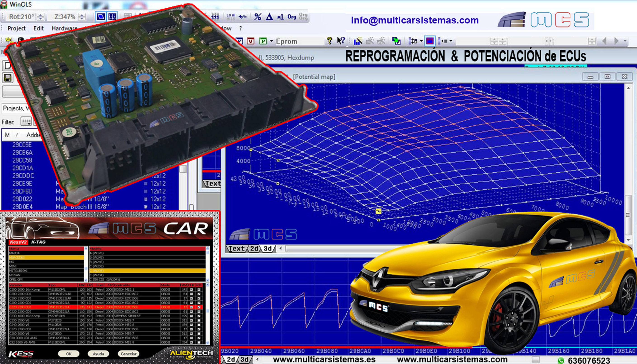Open the Hardware menu

pyautogui.click(x=64, y=28)
